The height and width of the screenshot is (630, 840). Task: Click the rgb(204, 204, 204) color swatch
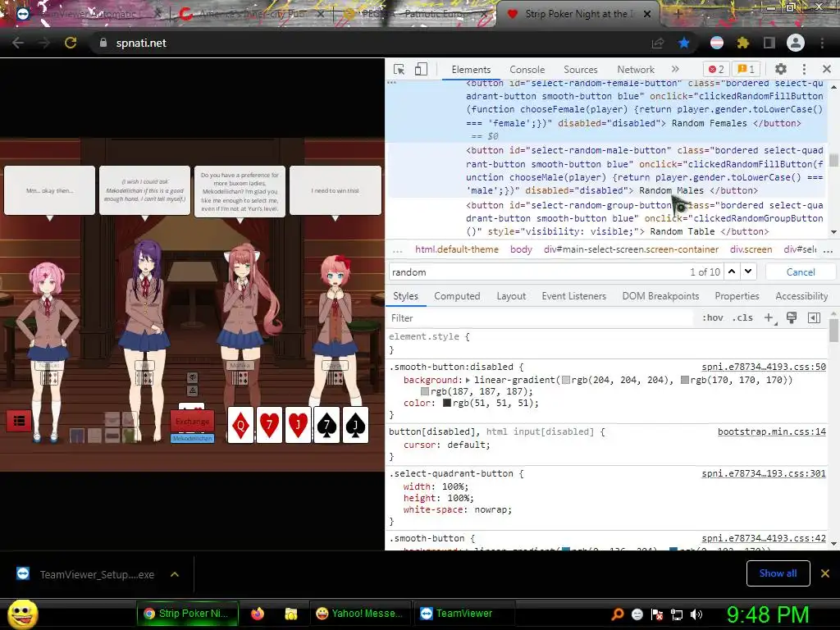(x=566, y=380)
